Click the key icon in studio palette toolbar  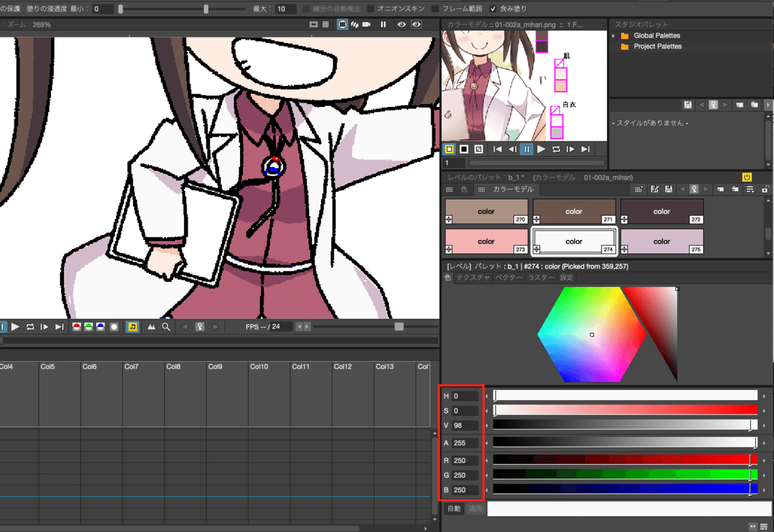[x=713, y=104]
